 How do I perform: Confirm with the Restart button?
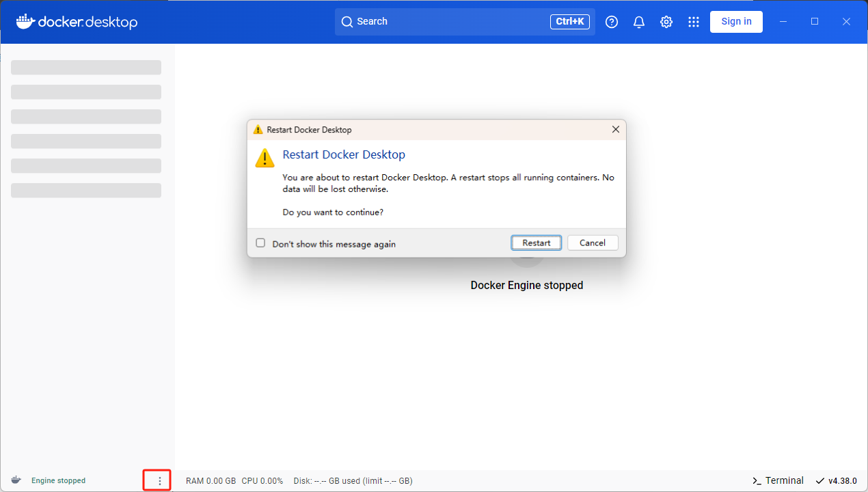[537, 243]
